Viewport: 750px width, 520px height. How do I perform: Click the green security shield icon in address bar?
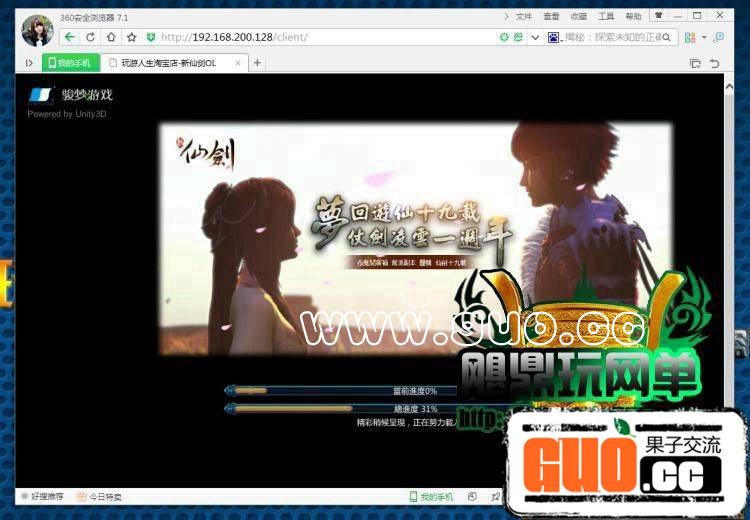click(x=151, y=37)
